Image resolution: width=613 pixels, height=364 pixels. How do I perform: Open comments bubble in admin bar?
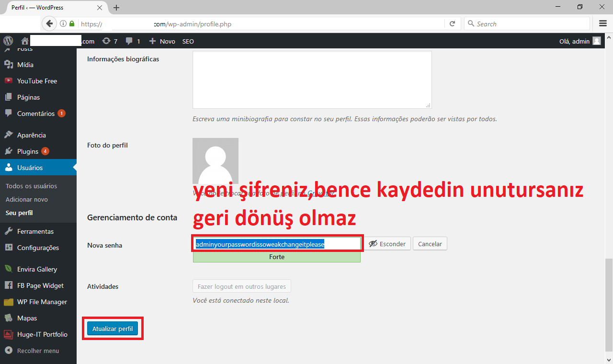133,41
